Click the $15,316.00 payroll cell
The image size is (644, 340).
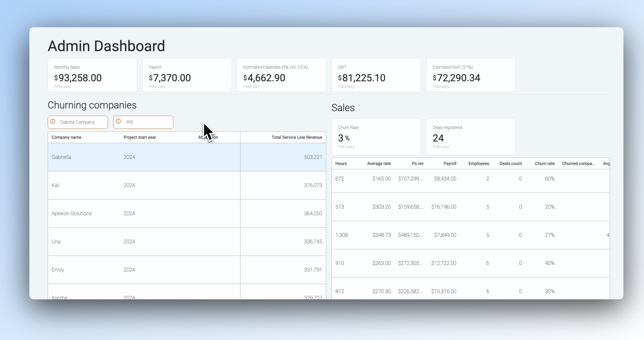444,292
